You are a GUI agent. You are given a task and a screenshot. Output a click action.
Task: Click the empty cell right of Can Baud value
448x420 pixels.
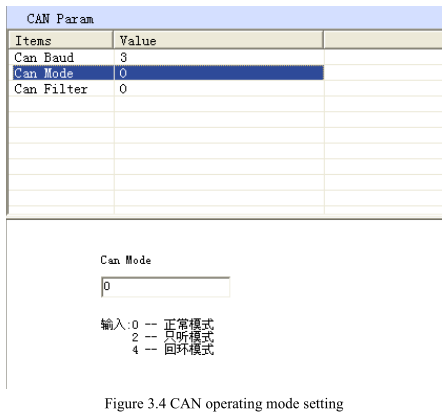383,57
